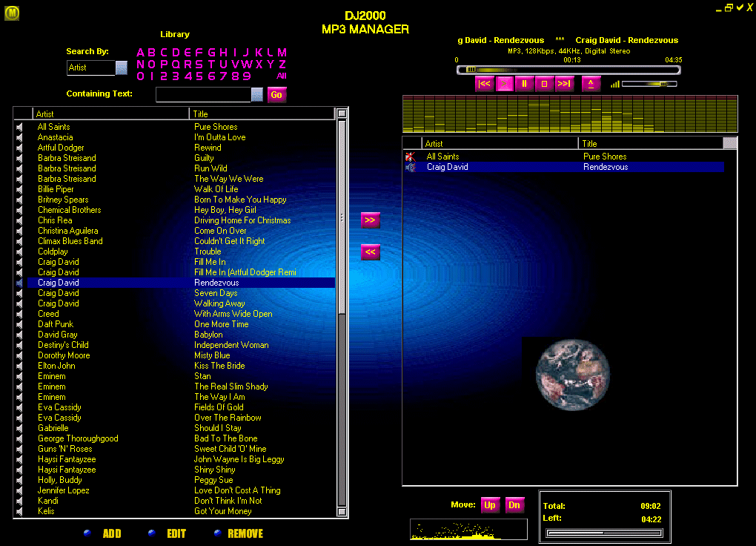
Task: Filter library by digit 9
Action: click(x=247, y=76)
